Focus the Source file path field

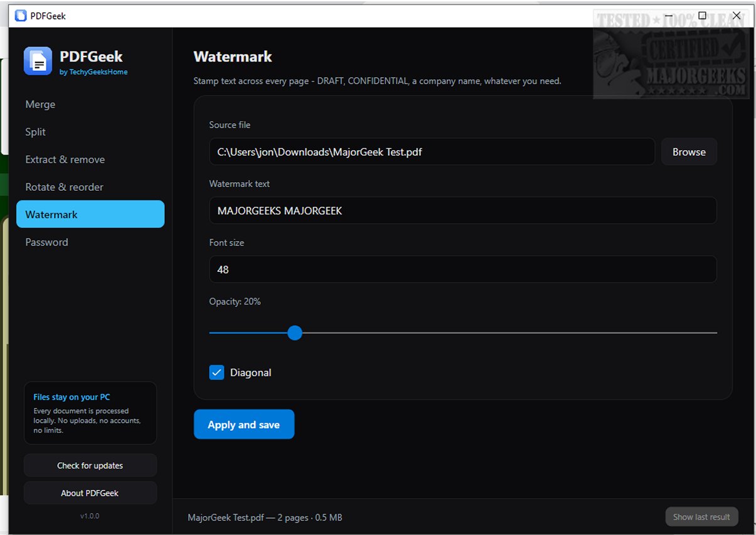(432, 152)
